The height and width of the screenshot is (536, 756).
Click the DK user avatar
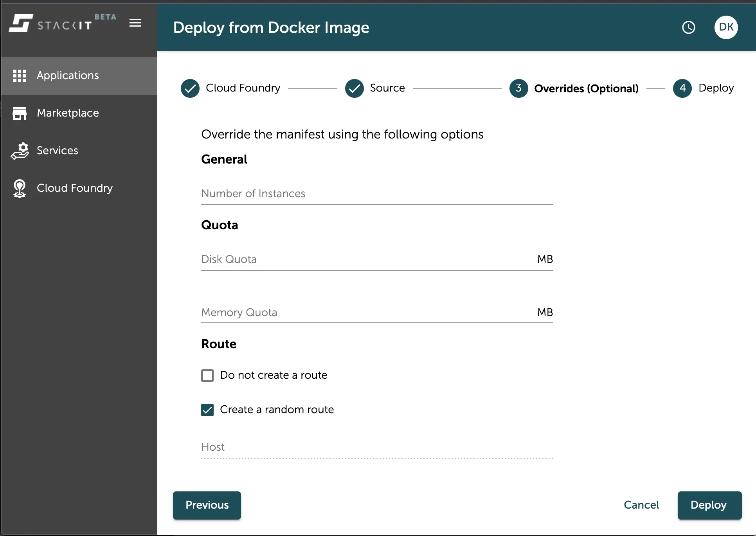726,27
